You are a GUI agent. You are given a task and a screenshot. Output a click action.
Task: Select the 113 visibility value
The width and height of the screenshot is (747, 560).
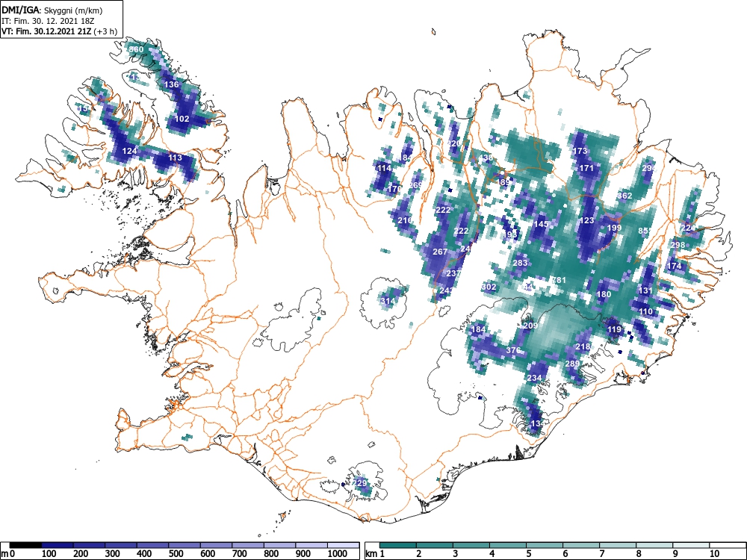pyautogui.click(x=175, y=158)
